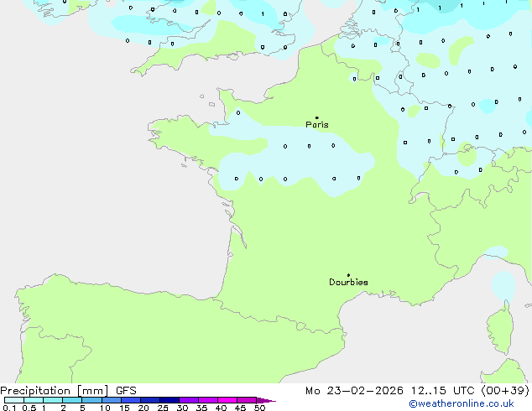Click the 'Precipitation [mm] GFS' legend title
532x411 pixels.
point(68,391)
